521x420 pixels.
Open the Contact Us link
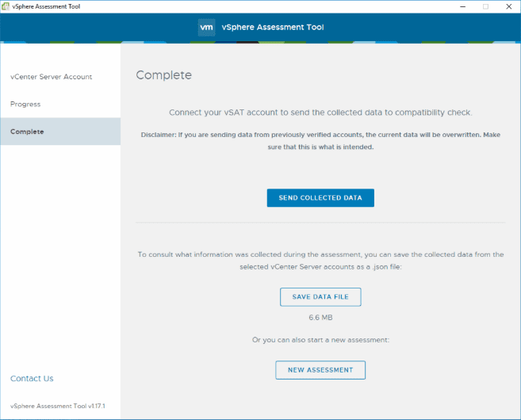[32, 379]
